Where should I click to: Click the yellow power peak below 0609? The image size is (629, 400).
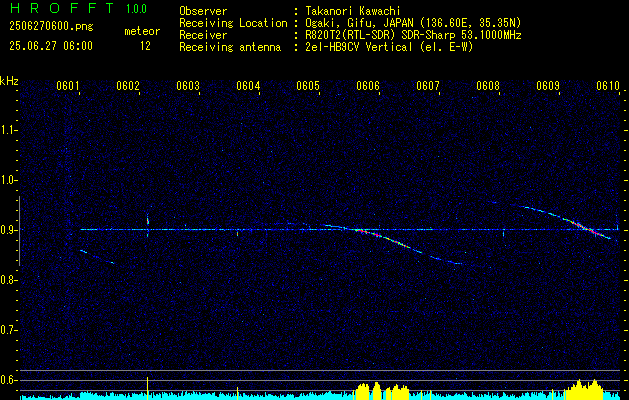coord(584,390)
